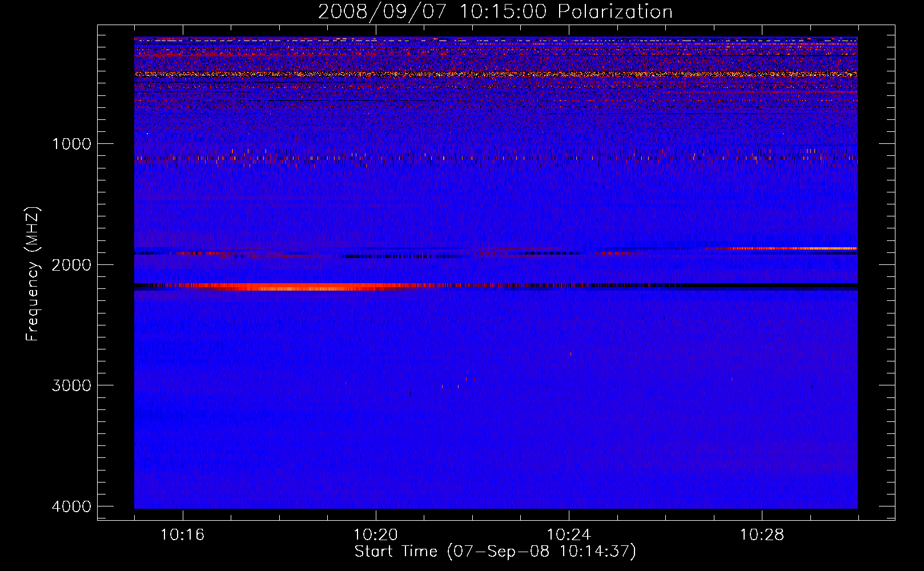This screenshot has width=924, height=571.
Task: Click the 'Start Time (07-Sep-08 10:14:37)' label
Action: click(x=495, y=552)
